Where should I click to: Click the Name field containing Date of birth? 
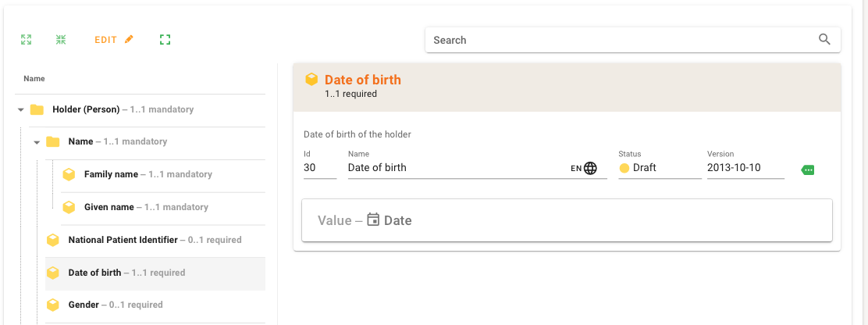coord(457,168)
